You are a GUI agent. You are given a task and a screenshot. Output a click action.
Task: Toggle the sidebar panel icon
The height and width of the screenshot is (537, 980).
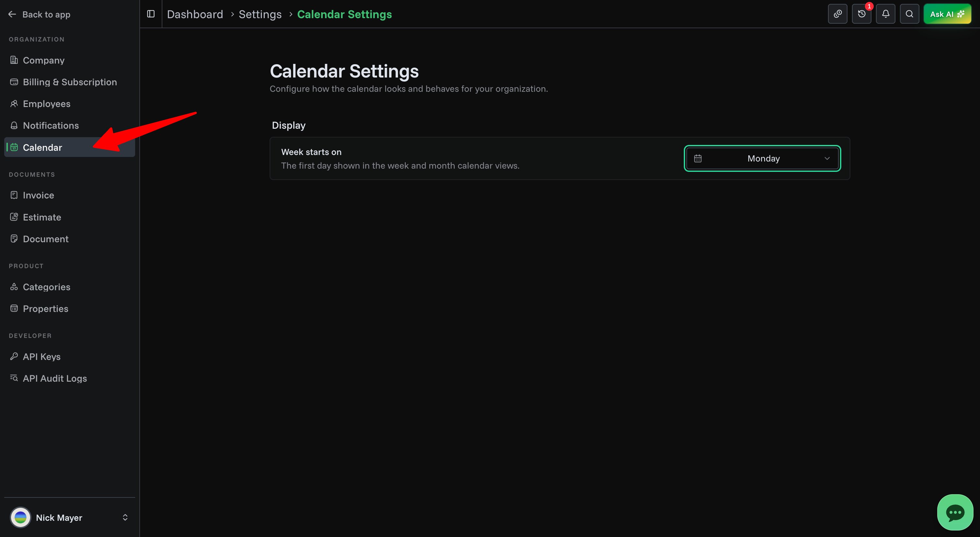[x=151, y=14]
